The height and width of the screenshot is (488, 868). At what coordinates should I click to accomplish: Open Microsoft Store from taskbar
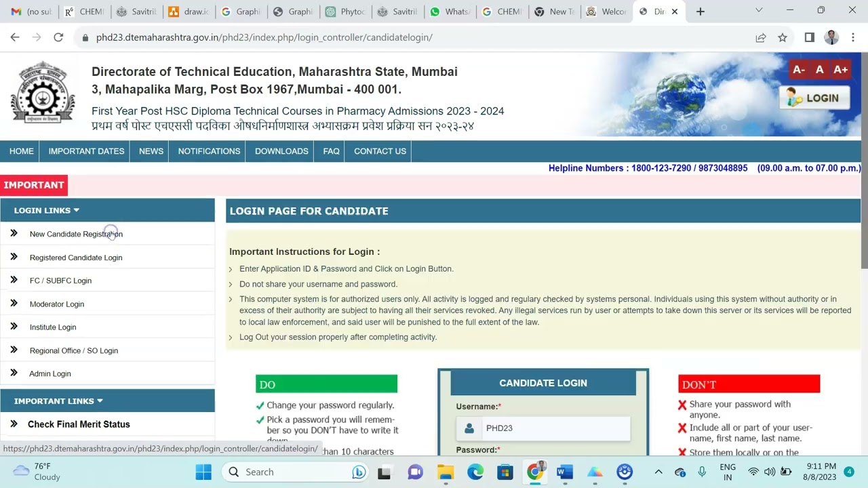[x=505, y=472]
